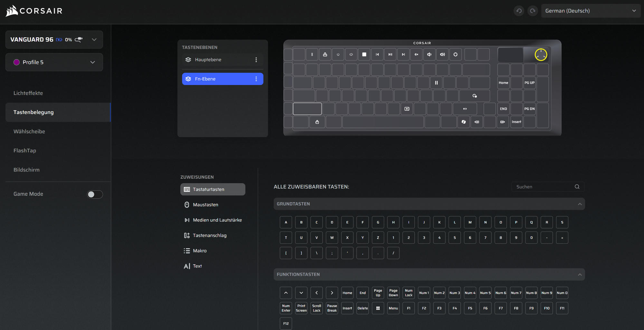This screenshot has width=644, height=330.
Task: Click the lock key icon on bottom row
Action: tap(317, 122)
